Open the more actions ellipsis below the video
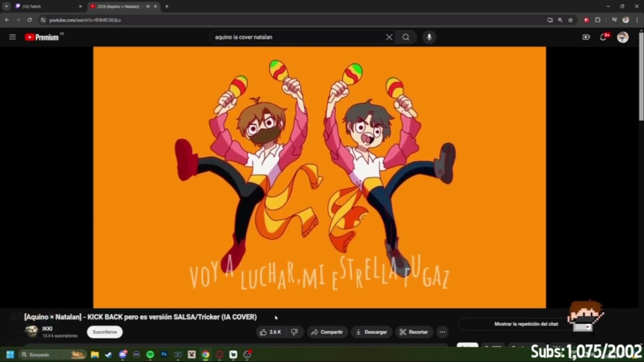 tap(442, 332)
